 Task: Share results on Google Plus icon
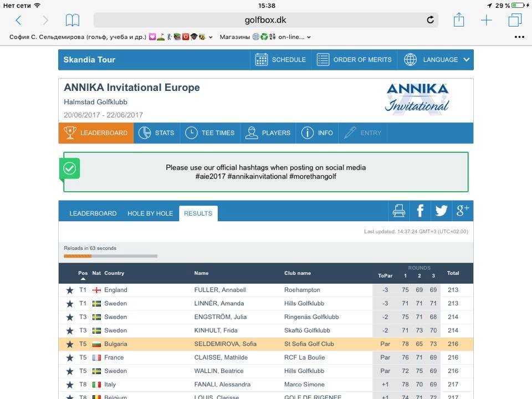click(x=462, y=211)
